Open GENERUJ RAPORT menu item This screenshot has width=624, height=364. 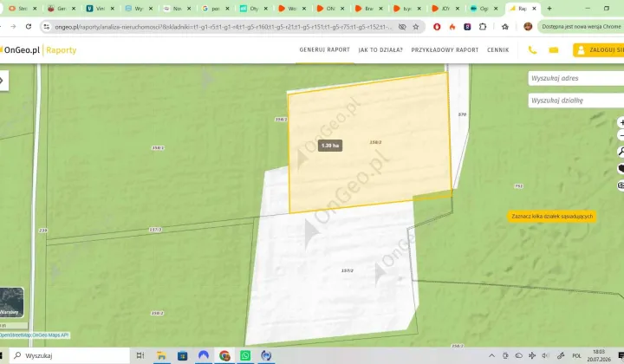(324, 49)
